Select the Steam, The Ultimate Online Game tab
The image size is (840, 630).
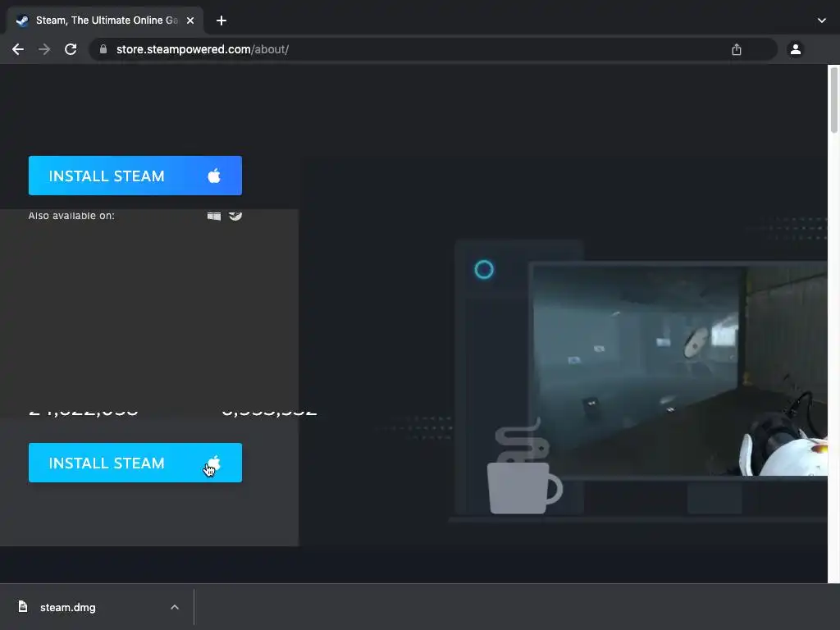(105, 21)
